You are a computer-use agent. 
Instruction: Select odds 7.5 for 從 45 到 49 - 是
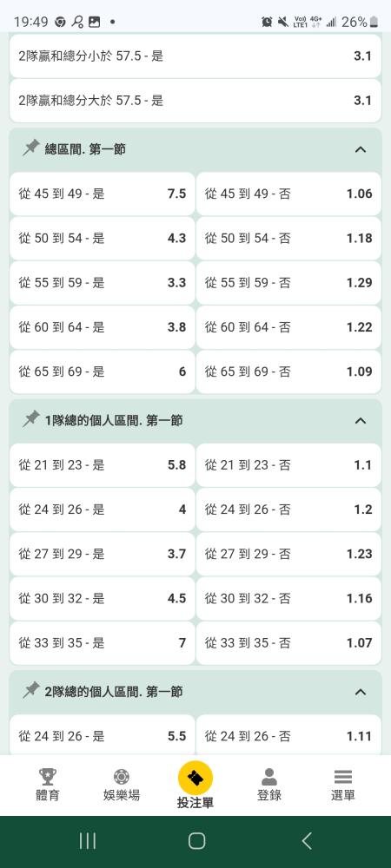point(103,194)
